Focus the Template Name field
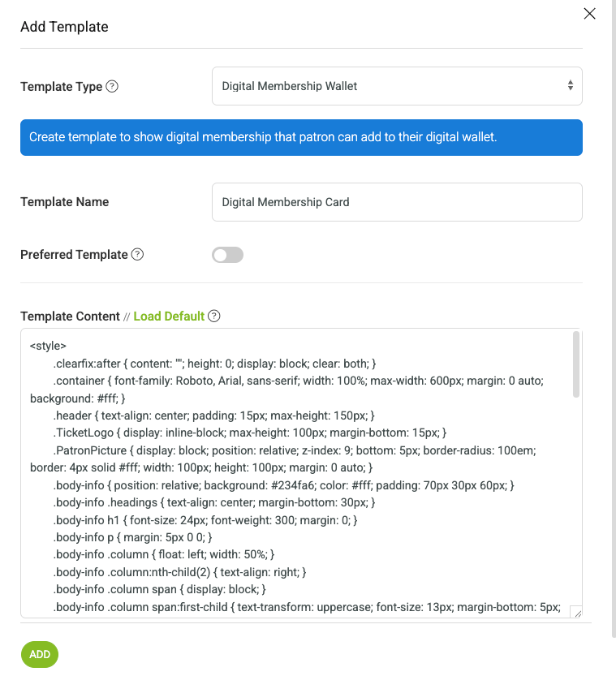 click(x=397, y=202)
